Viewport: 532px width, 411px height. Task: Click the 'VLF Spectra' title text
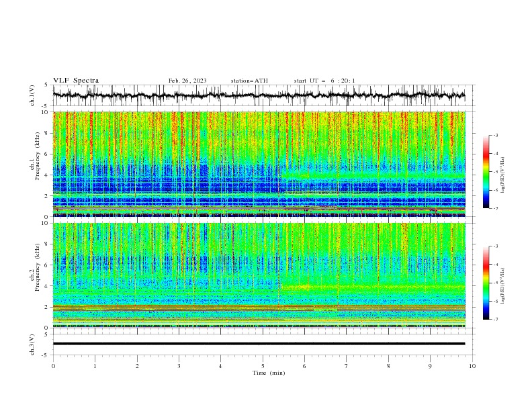[76, 81]
